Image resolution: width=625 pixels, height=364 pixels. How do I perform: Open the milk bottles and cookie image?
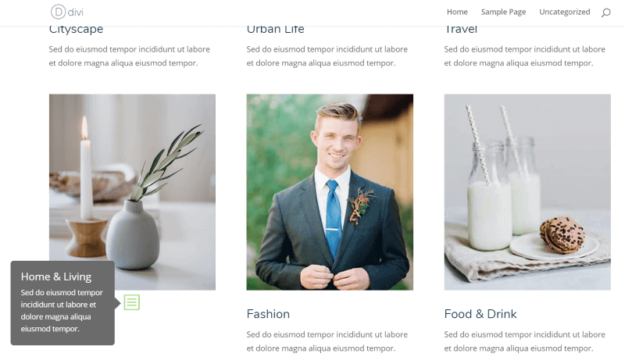527,192
